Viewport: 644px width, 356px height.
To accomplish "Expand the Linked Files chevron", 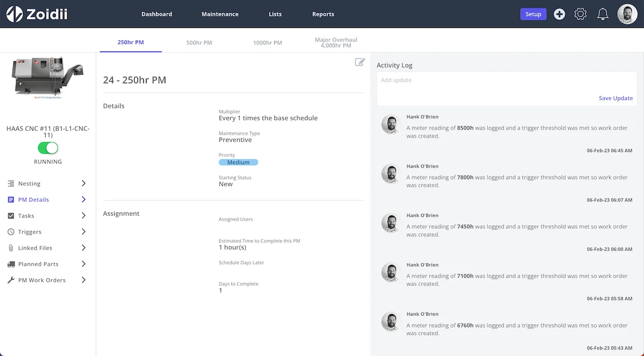I will click(84, 248).
